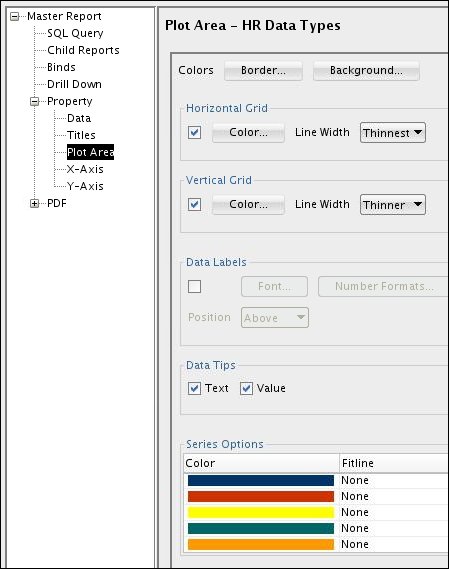Viewport: 449px width, 569px height.
Task: Pick the teal series color
Action: point(261,528)
